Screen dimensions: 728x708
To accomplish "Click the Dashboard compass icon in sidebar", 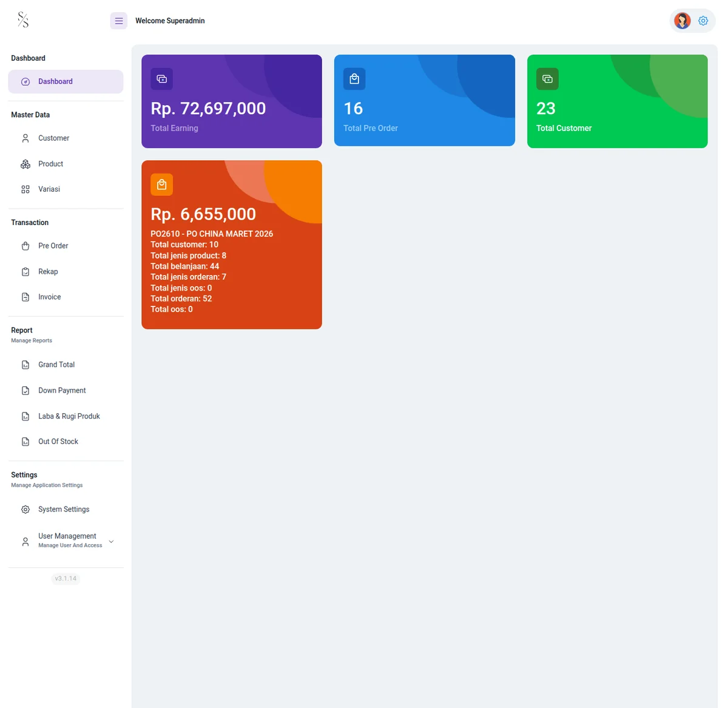I will (25, 82).
